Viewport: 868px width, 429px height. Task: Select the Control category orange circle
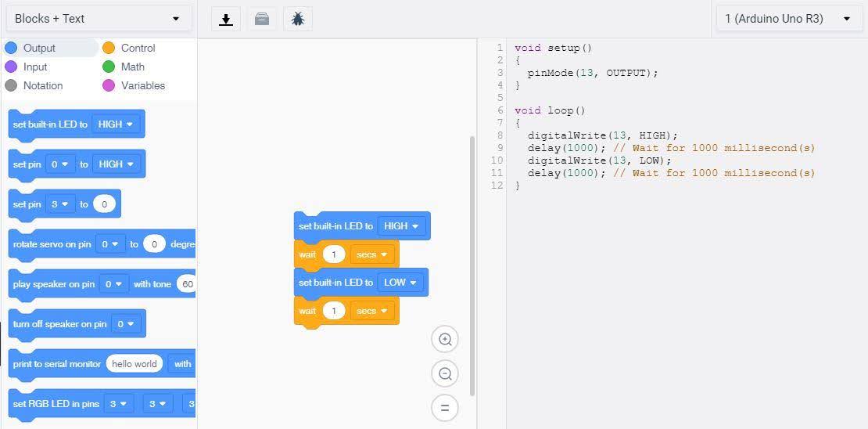pos(109,49)
